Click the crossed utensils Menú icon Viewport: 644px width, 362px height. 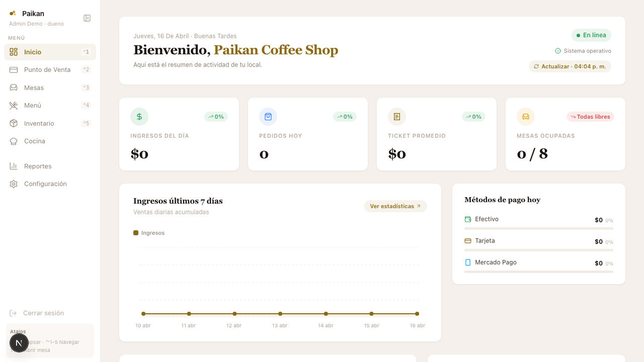click(x=14, y=105)
